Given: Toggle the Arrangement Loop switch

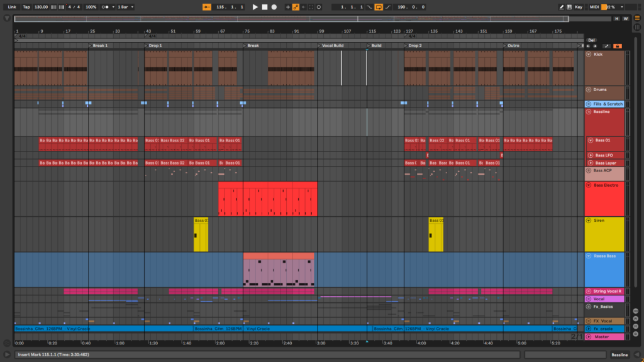Looking at the screenshot, I should click(x=379, y=7).
